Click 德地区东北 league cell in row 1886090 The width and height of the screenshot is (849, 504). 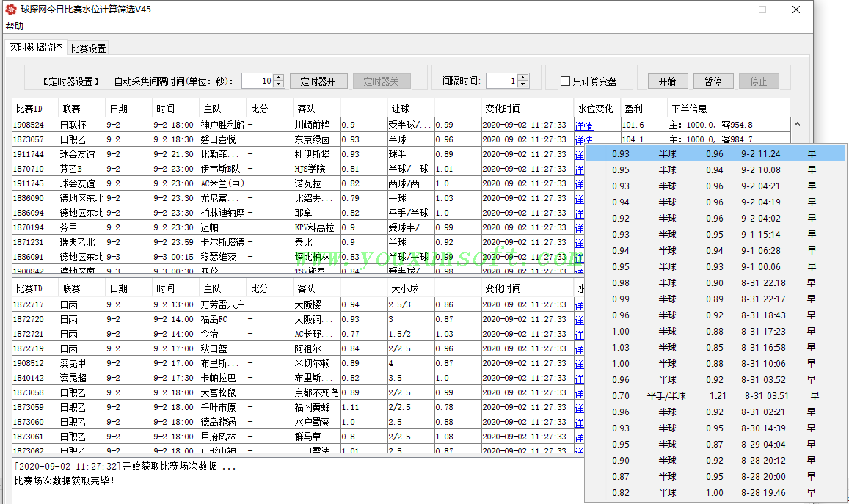point(81,198)
